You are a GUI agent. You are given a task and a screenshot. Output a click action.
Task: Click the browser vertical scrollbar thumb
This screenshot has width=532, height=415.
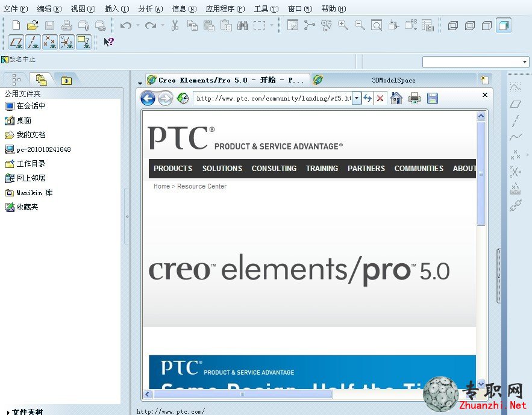point(481,173)
